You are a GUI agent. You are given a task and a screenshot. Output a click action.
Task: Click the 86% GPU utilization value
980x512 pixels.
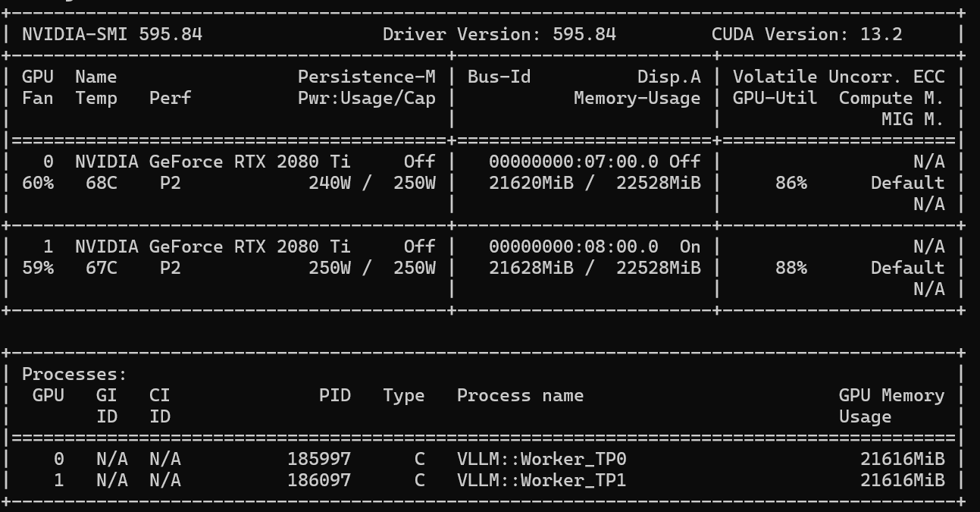[x=791, y=183]
